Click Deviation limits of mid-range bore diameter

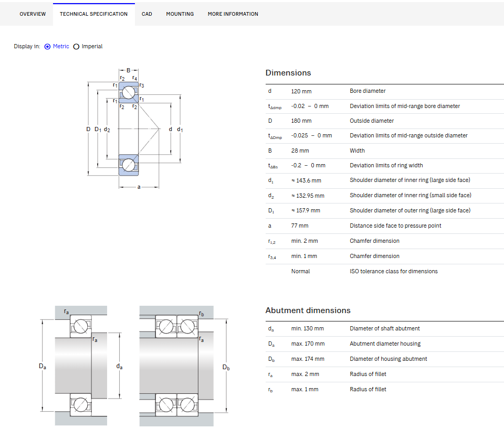pos(405,106)
